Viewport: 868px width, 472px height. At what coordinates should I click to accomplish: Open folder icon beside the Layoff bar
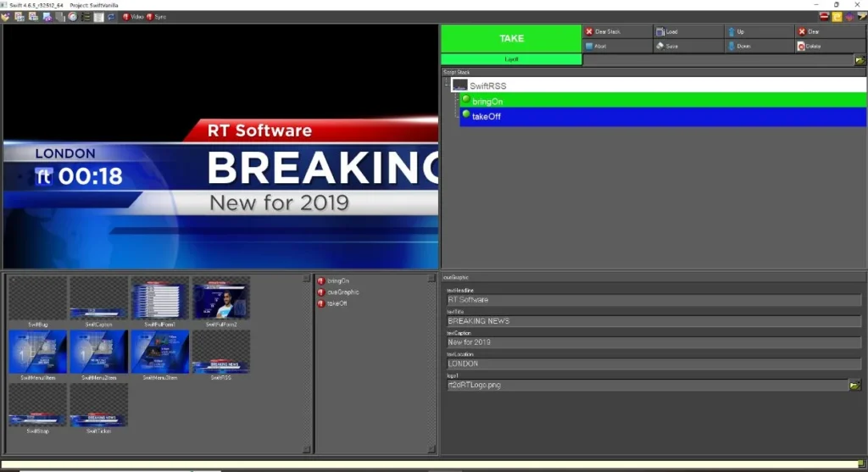click(x=860, y=60)
